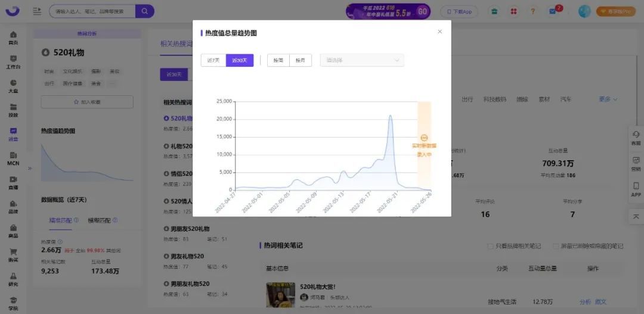
Task: Click the 加入收藏 button
Action: coord(86,102)
